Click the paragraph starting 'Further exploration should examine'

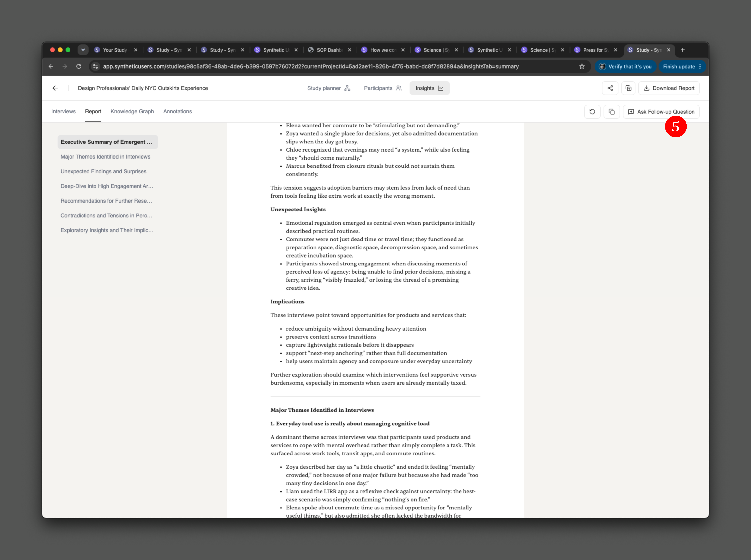(374, 379)
